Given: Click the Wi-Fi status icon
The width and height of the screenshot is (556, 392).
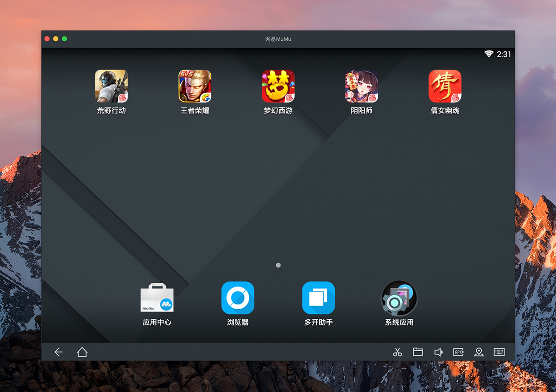Looking at the screenshot, I should (x=489, y=54).
